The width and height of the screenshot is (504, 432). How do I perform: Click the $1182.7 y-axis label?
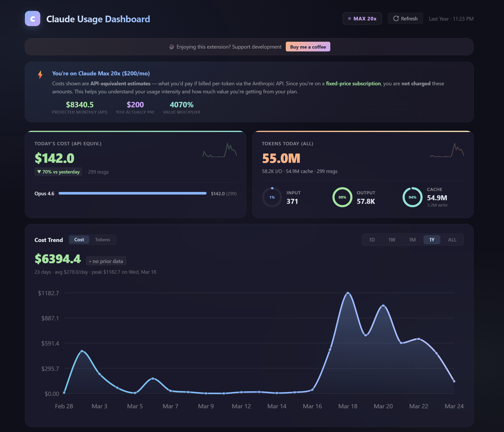point(48,293)
